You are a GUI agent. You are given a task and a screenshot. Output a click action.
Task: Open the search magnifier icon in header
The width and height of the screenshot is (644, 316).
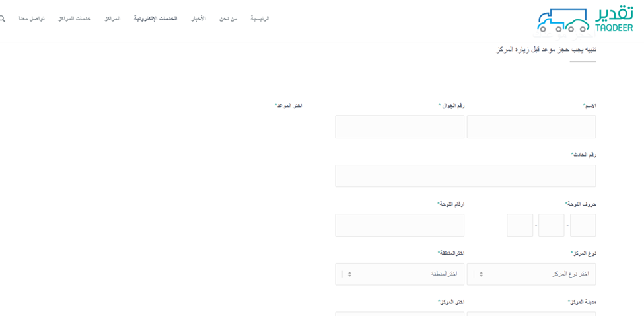(2, 19)
